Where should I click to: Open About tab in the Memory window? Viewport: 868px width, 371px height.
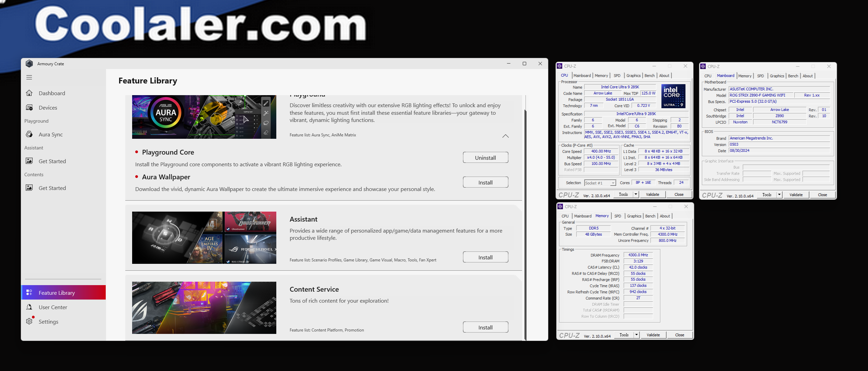[x=665, y=216]
